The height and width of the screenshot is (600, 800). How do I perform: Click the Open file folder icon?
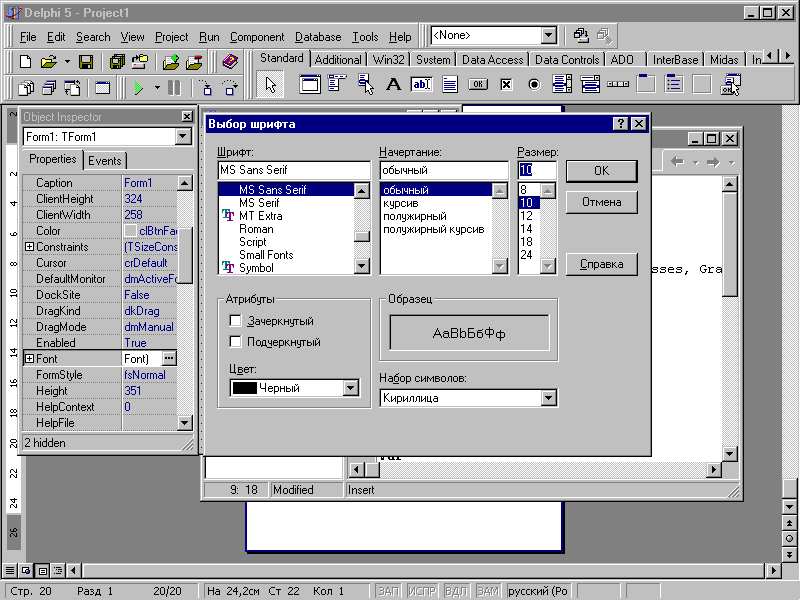tap(49, 62)
